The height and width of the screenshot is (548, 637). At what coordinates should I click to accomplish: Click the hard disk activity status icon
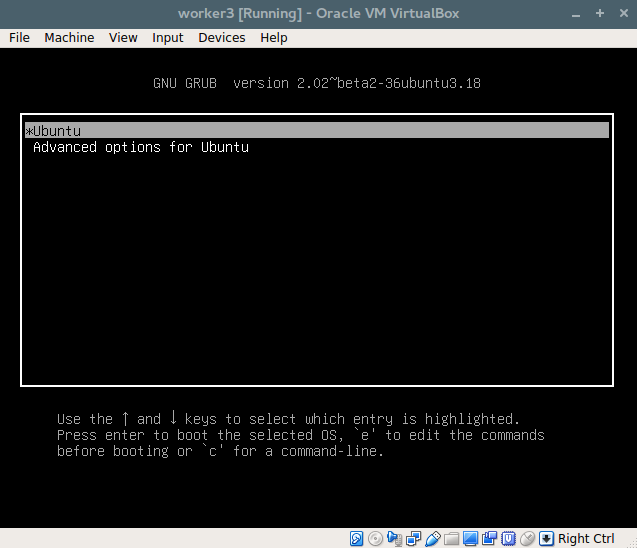(356, 539)
